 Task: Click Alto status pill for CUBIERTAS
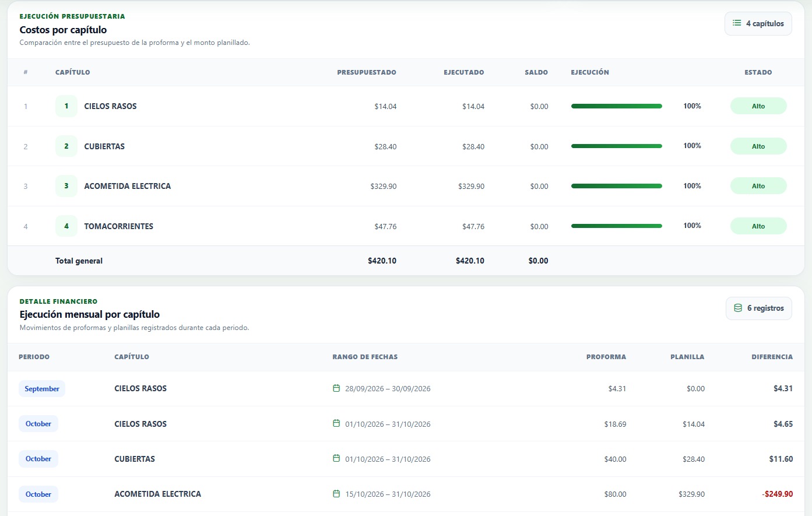758,146
